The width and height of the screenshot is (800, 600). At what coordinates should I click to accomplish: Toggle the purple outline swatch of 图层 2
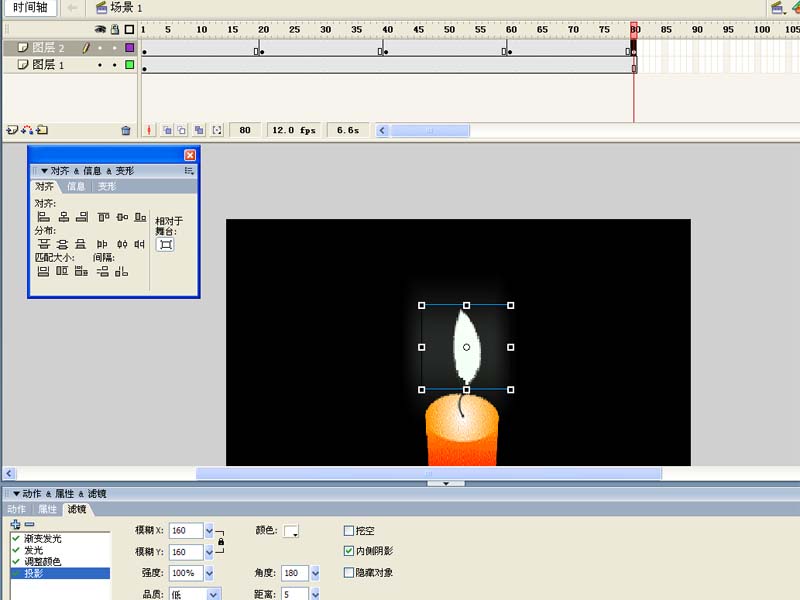pos(130,47)
